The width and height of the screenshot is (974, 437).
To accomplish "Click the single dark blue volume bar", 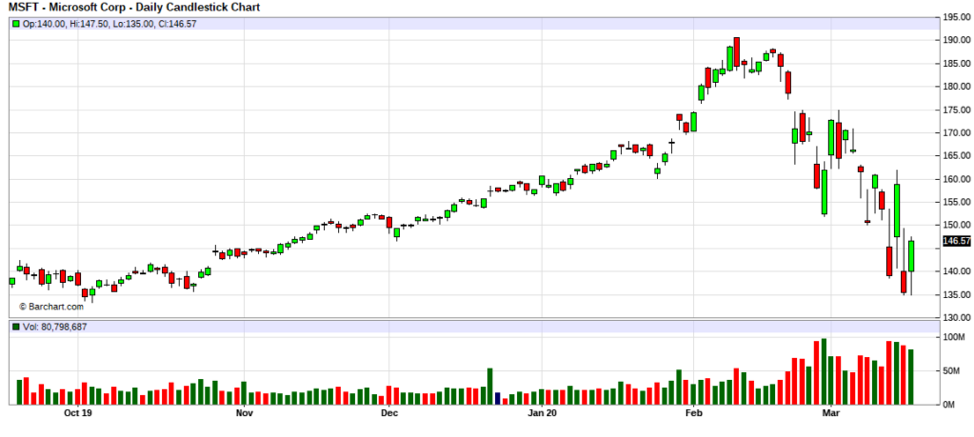I will point(498,399).
